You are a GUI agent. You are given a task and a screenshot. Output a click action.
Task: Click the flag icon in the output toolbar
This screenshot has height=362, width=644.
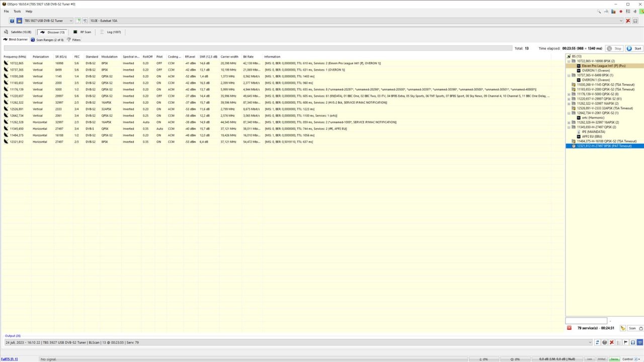click(x=626, y=342)
